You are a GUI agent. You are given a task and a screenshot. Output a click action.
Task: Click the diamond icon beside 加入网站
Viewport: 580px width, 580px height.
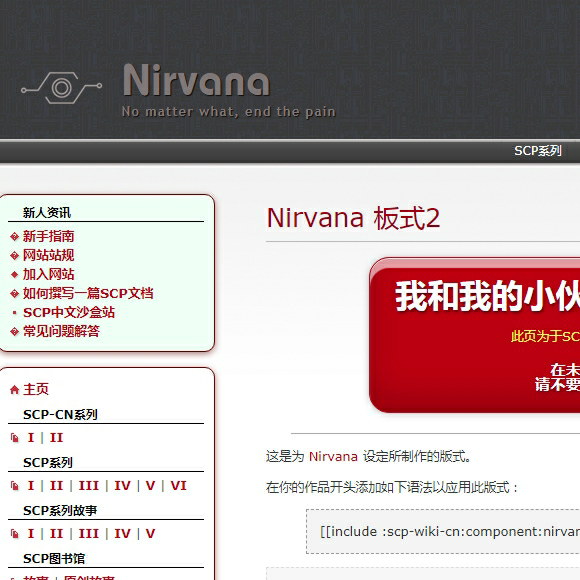(x=14, y=274)
